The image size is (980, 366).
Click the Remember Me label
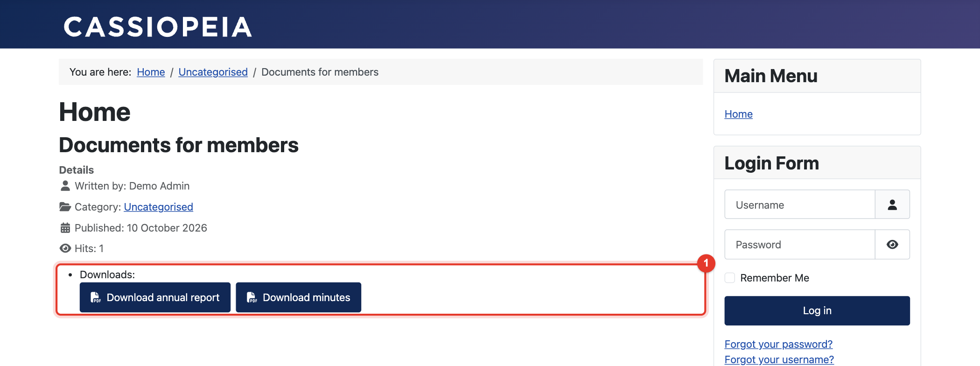775,278
